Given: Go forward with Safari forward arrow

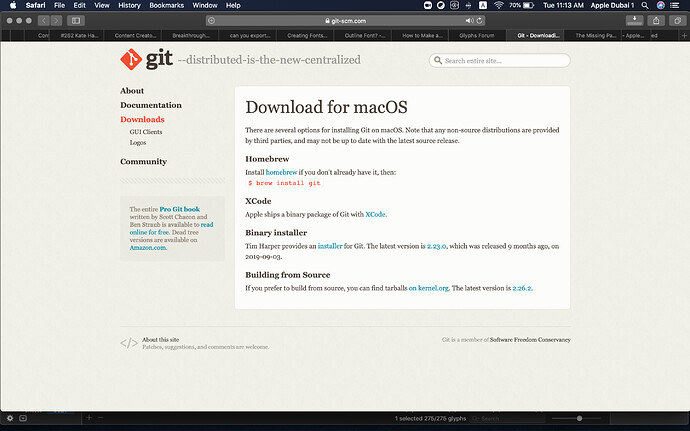Looking at the screenshot, I should [56, 21].
